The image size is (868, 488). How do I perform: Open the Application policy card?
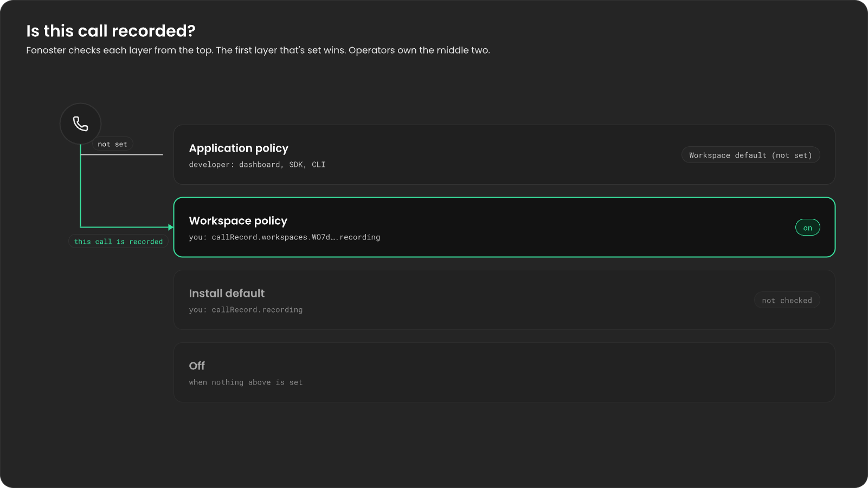pos(504,155)
